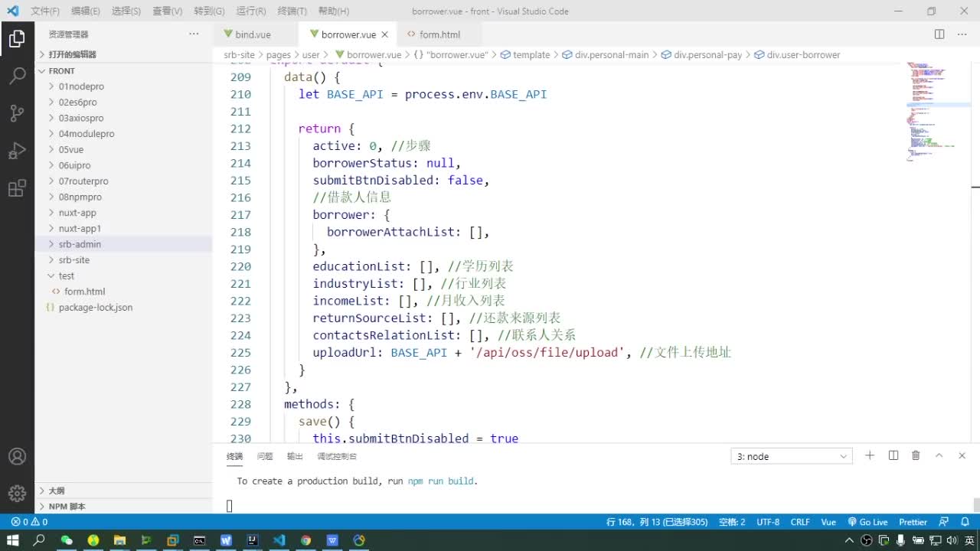Maximize the terminal panel with up chevron
The width and height of the screenshot is (980, 551).
(939, 455)
